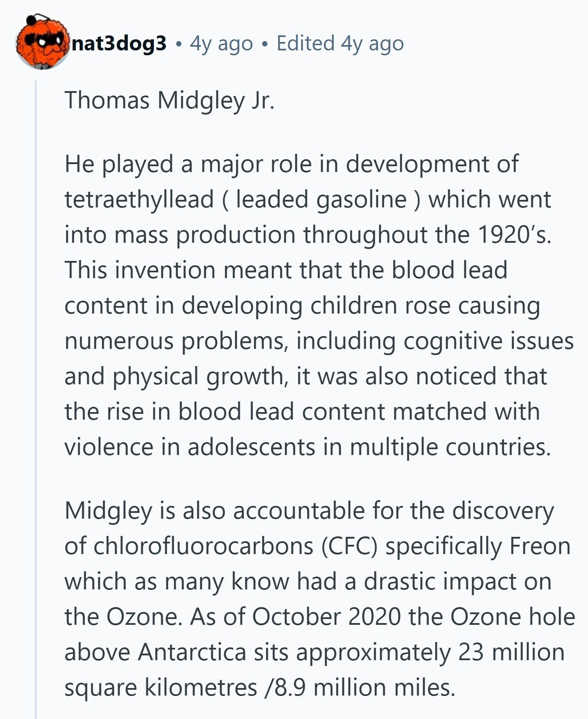Open the nat3dog3 profile username link

[x=118, y=43]
